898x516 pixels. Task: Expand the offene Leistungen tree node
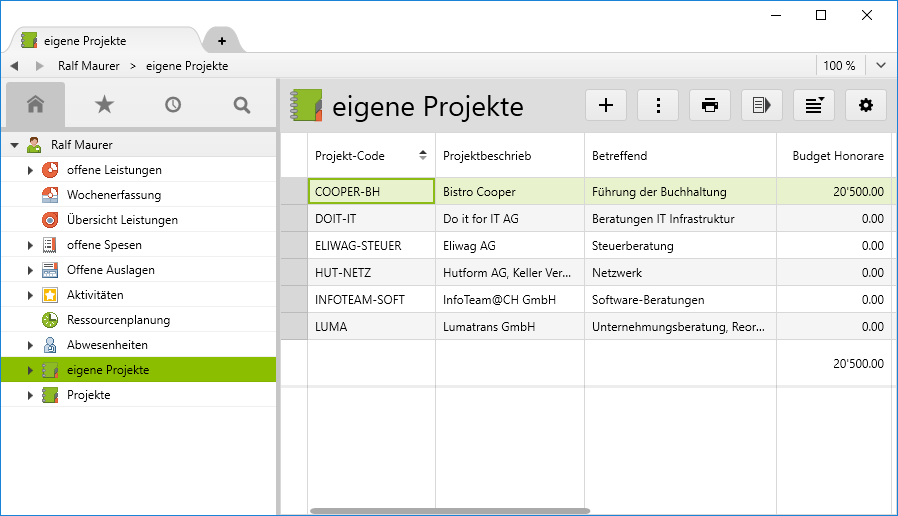coord(30,170)
